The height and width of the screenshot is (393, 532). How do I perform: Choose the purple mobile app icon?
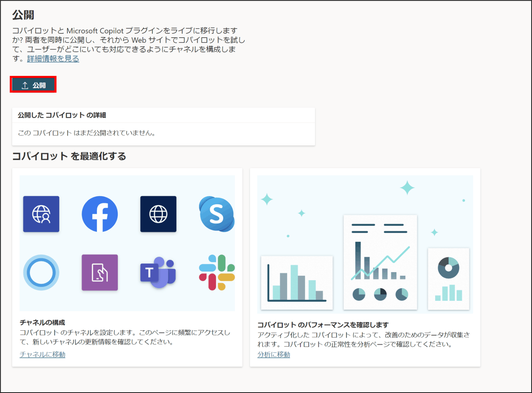100,273
